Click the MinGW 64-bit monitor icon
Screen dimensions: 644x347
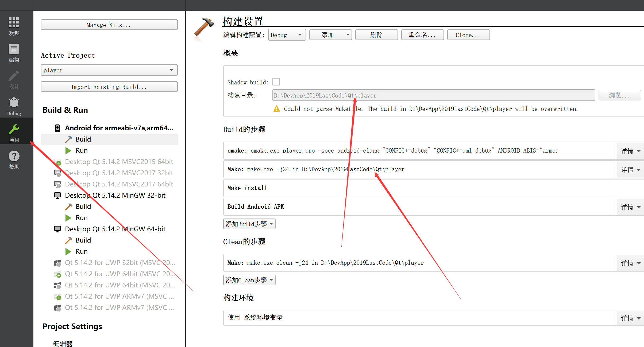coord(57,229)
